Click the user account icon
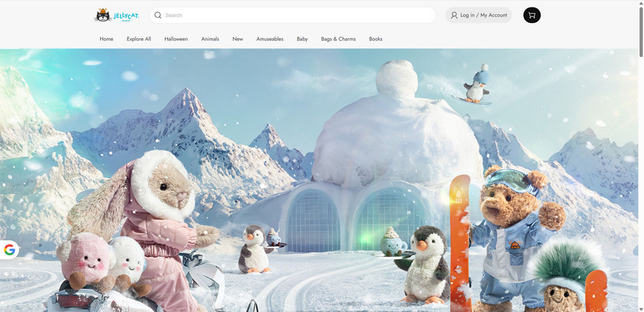This screenshot has height=312, width=644. tap(454, 15)
